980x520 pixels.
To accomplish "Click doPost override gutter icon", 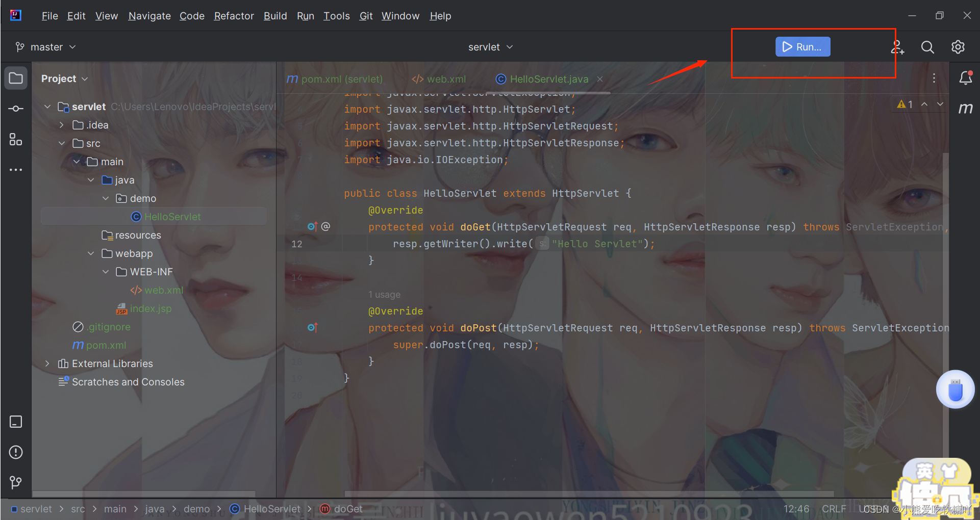I will coord(312,327).
